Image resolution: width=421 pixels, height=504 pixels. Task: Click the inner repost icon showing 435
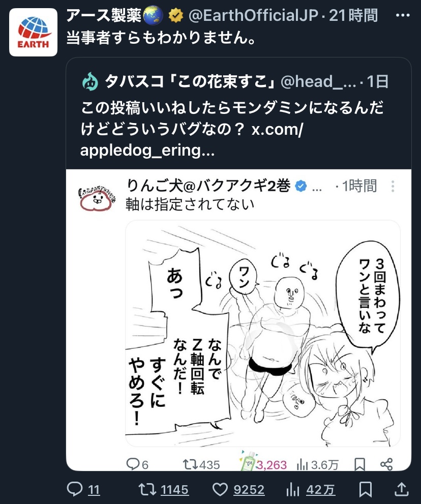pos(190,464)
